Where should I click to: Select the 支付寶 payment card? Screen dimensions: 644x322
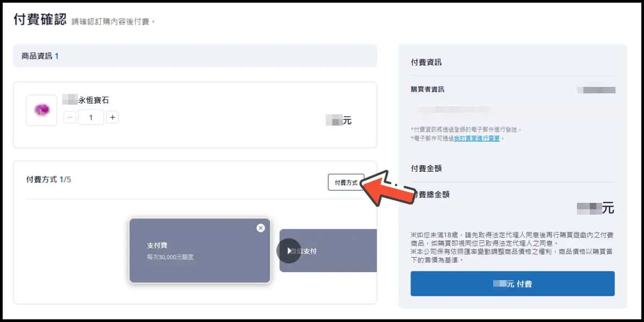[x=199, y=251]
